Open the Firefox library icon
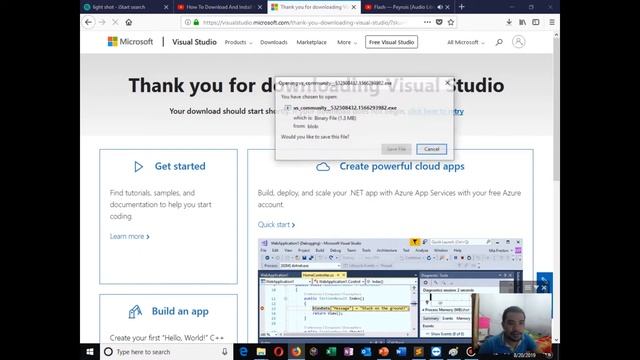 point(522,22)
